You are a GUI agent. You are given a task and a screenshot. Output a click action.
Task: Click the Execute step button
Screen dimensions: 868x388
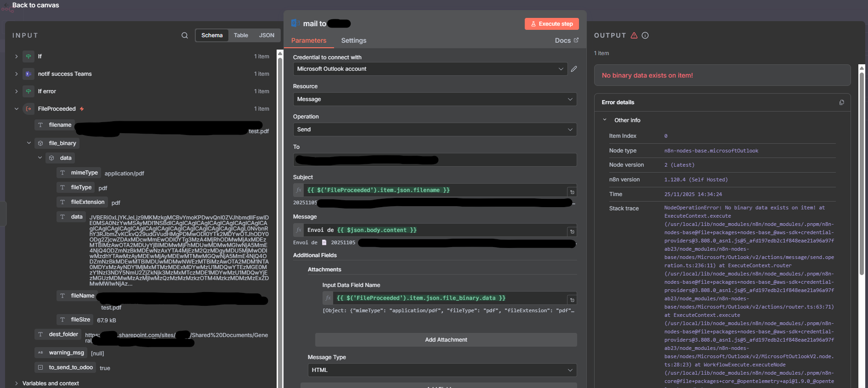551,24
